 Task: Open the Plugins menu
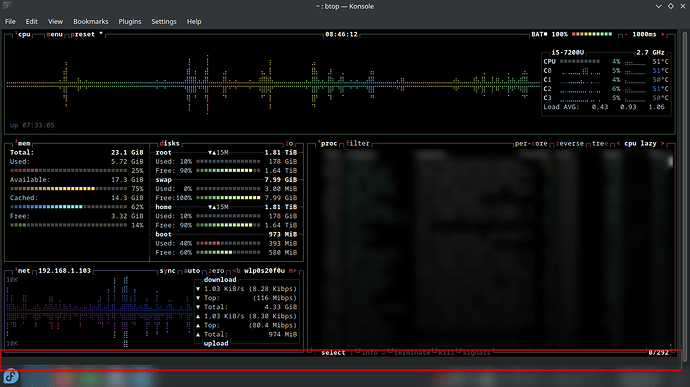pyautogui.click(x=130, y=21)
